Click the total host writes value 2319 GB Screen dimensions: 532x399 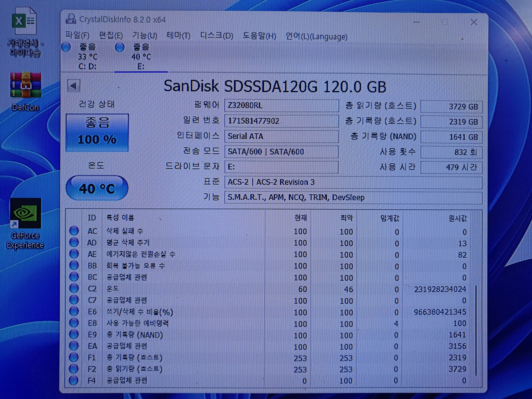point(451,122)
